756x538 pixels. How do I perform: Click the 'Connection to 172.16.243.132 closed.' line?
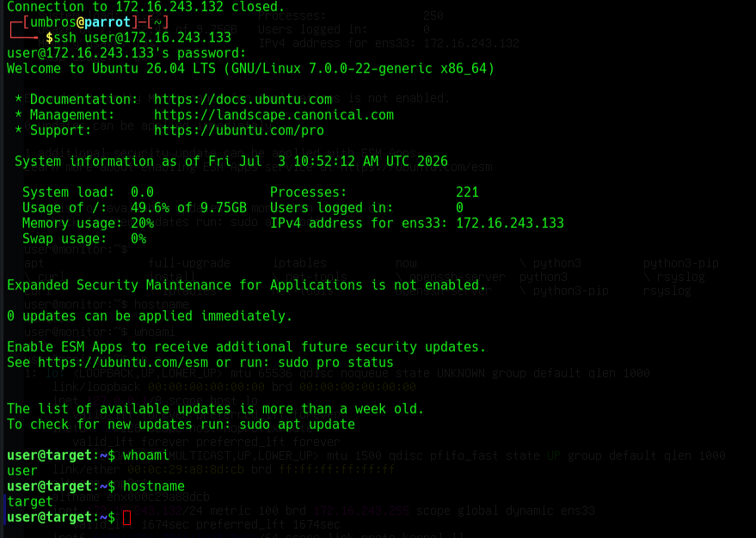(x=146, y=7)
